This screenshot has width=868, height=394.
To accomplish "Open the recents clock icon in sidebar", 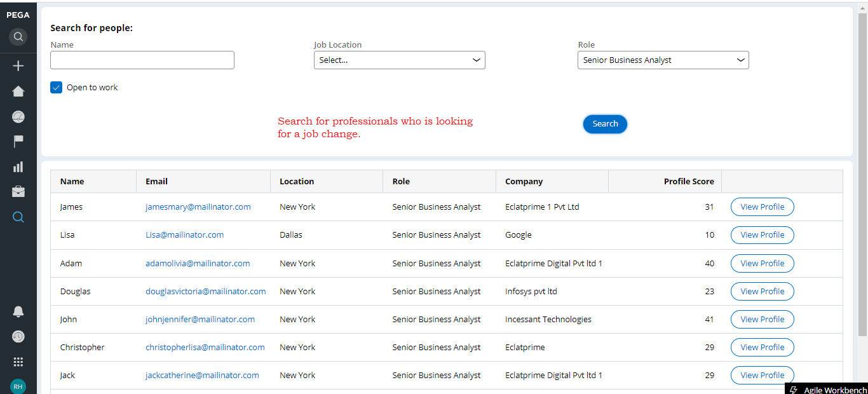I will [x=18, y=336].
